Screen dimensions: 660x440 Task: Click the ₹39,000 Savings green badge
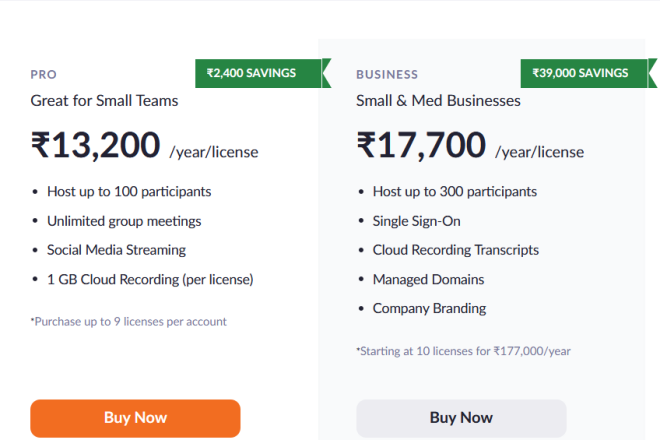582,73
